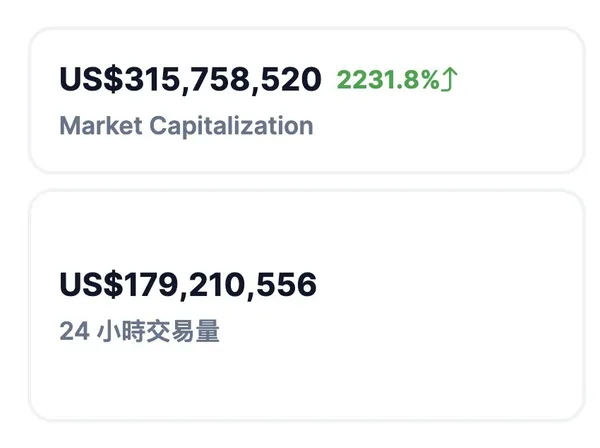Click the 2231.8% change percentage

(388, 80)
